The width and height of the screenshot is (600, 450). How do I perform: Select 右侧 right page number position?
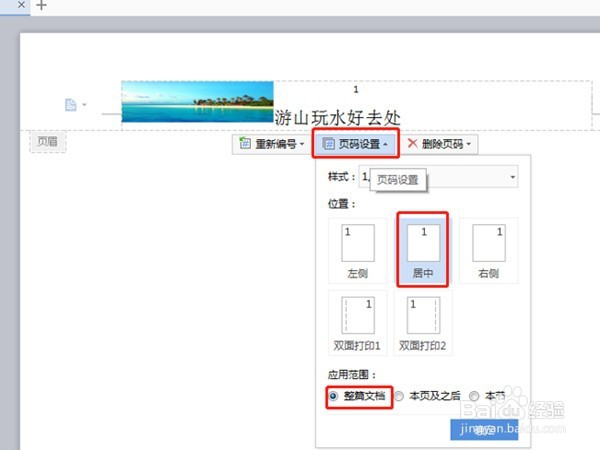pos(489,251)
